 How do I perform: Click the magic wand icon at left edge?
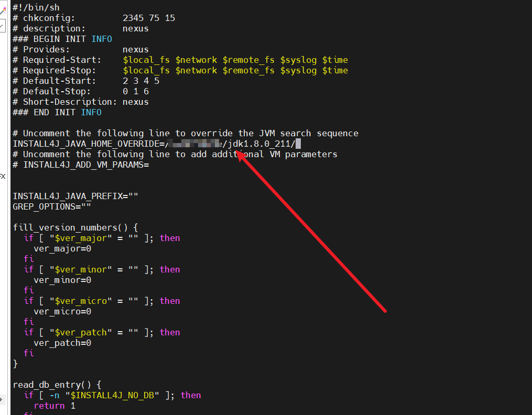tap(3, 10)
